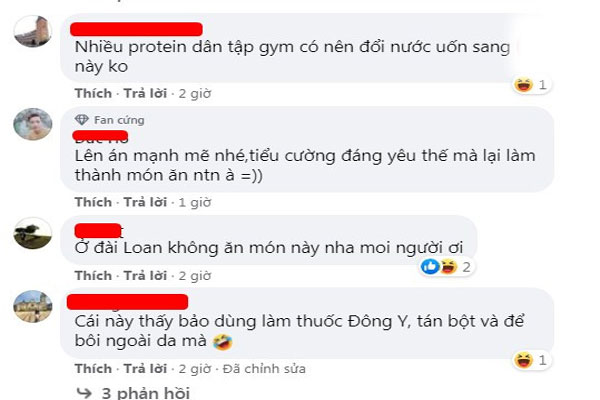Click the diamond Fan cứng badge icon
The image size is (600, 400).
pyautogui.click(x=82, y=120)
